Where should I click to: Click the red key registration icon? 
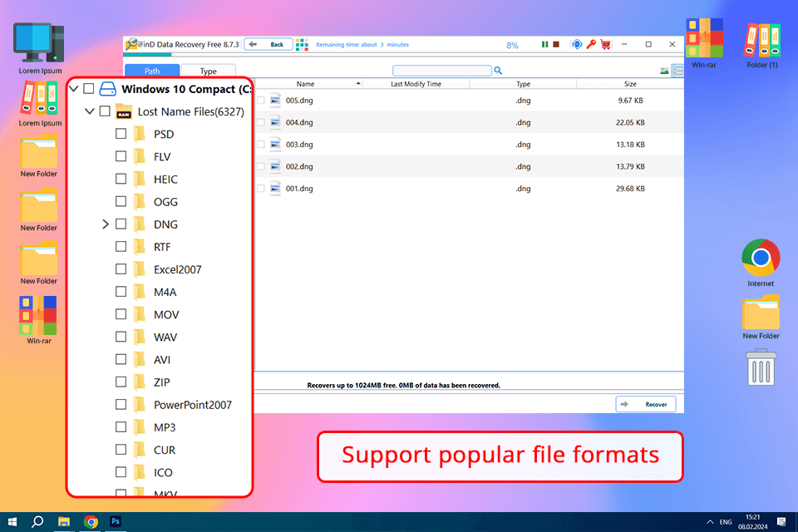591,44
